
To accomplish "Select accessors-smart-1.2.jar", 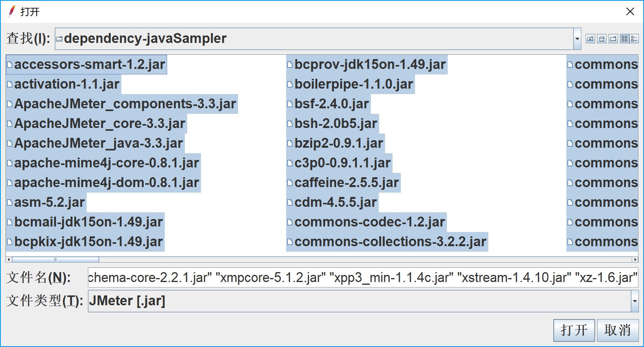I will point(86,65).
